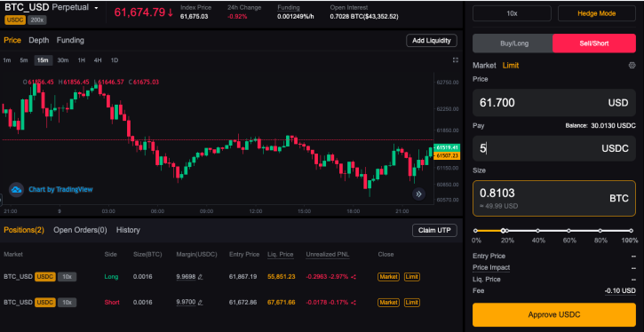
Task: Click the Add Liquidity button
Action: pyautogui.click(x=432, y=41)
